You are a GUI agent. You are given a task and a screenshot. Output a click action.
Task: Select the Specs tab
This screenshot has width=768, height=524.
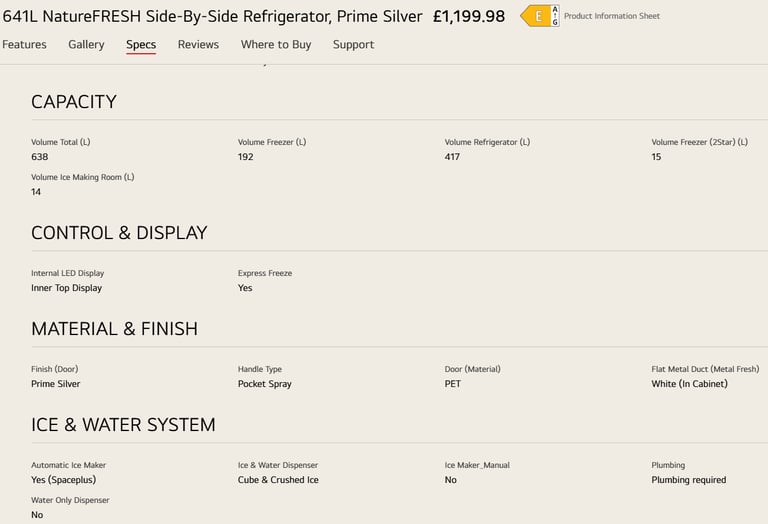point(141,45)
